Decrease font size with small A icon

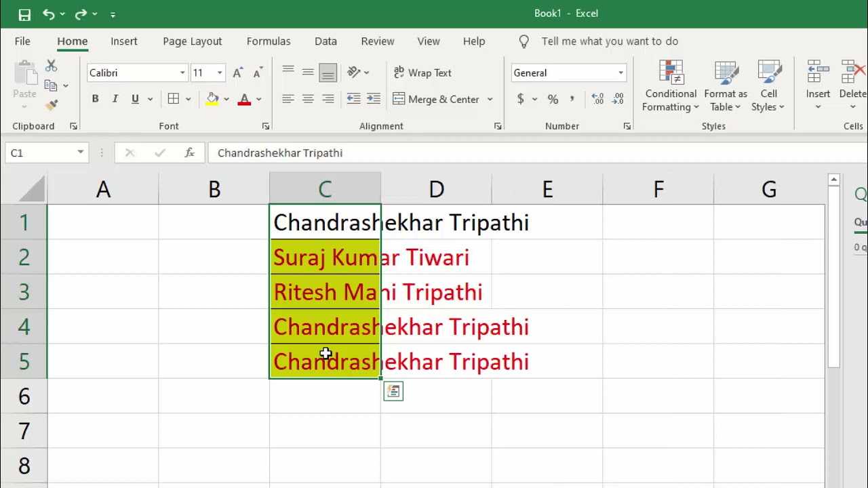coord(258,73)
